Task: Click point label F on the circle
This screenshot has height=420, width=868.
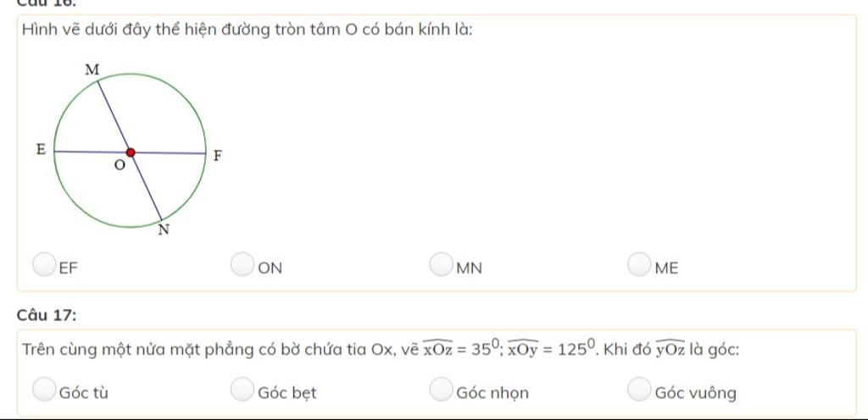Action: click(x=217, y=156)
